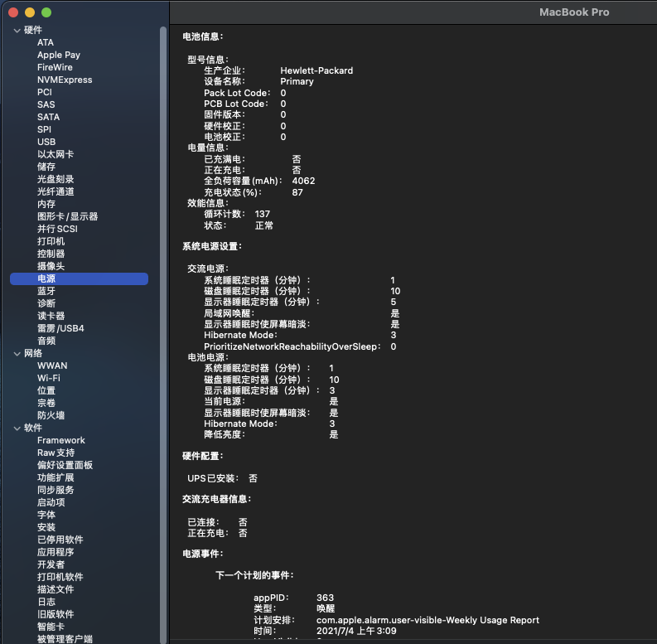Select 读卡器 in the sidebar
This screenshot has height=644, width=657.
tap(51, 316)
